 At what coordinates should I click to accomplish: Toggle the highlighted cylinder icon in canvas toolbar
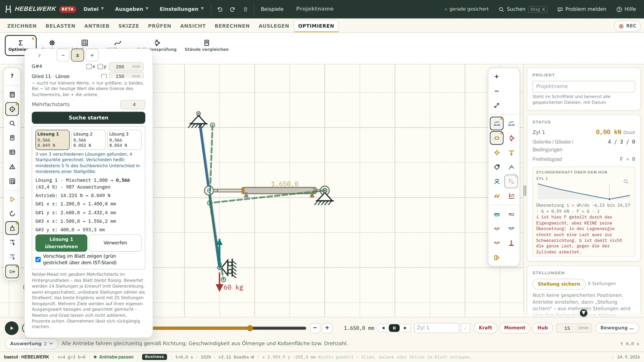[497, 138]
